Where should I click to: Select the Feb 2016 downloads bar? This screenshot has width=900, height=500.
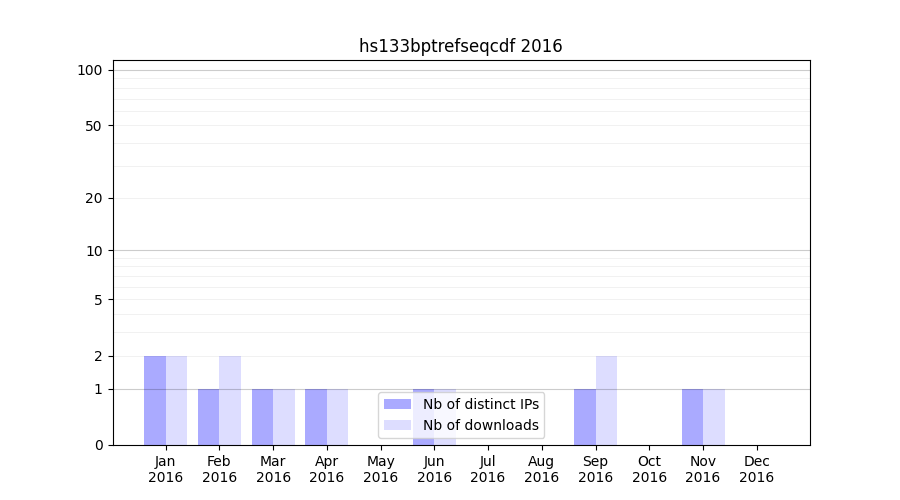(230, 400)
